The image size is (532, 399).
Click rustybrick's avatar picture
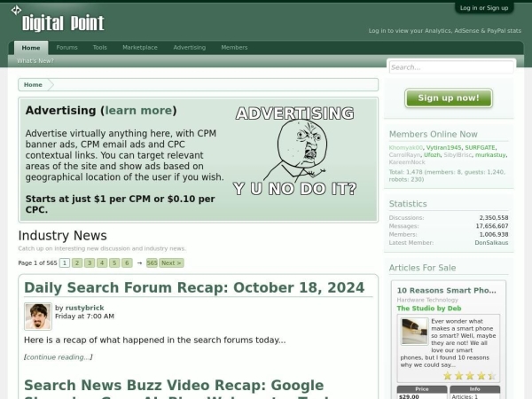pyautogui.click(x=38, y=317)
